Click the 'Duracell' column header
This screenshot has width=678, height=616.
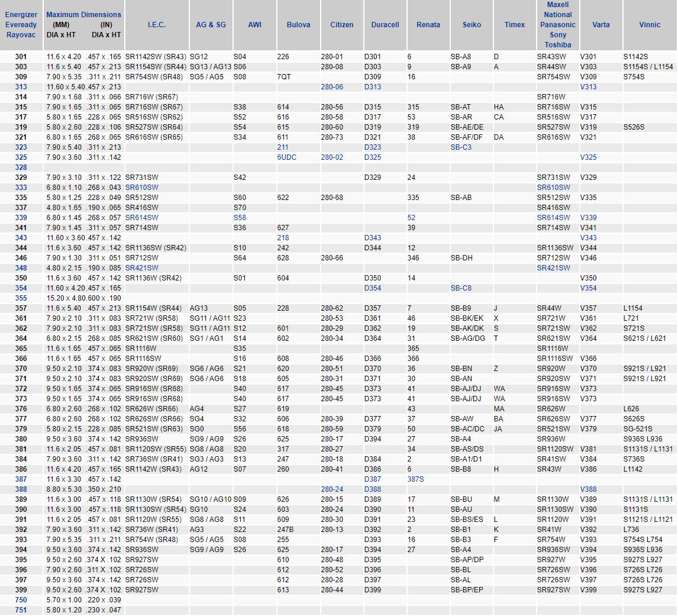click(385, 25)
